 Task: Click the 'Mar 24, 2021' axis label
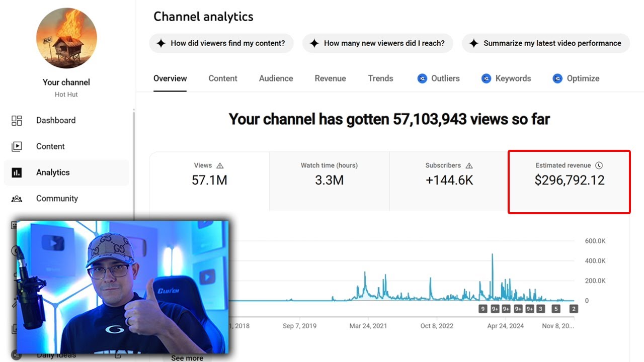pyautogui.click(x=368, y=326)
